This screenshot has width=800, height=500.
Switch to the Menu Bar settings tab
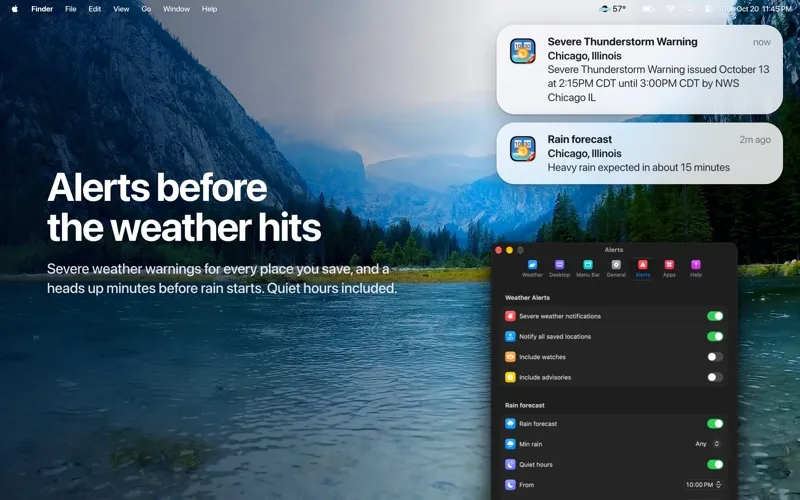[x=588, y=268]
